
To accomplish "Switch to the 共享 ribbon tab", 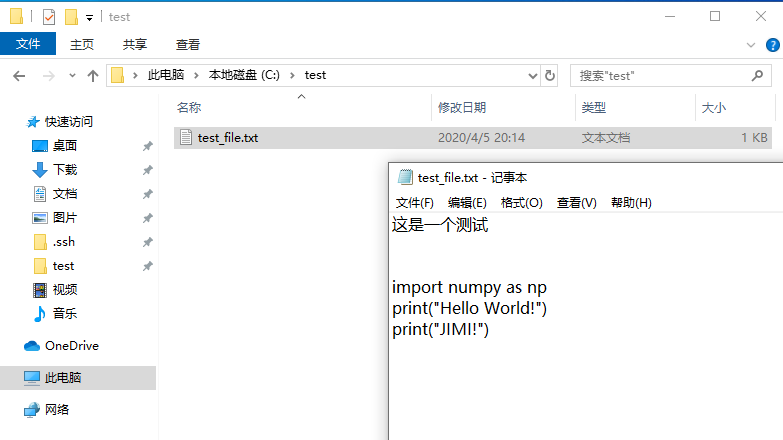I will pos(135,44).
